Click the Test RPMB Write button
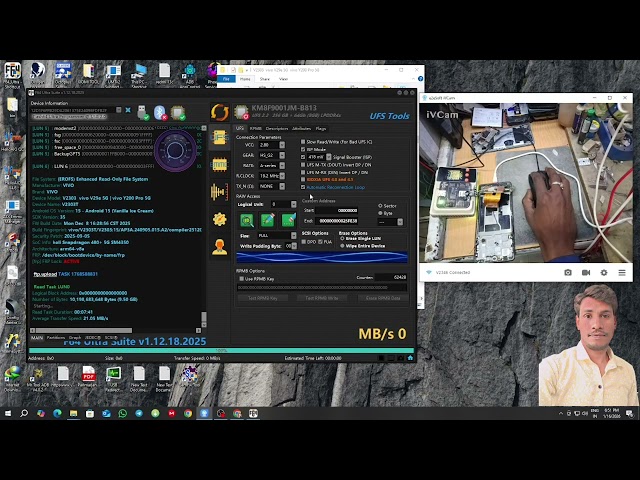This screenshot has height=480, width=640. click(322, 298)
